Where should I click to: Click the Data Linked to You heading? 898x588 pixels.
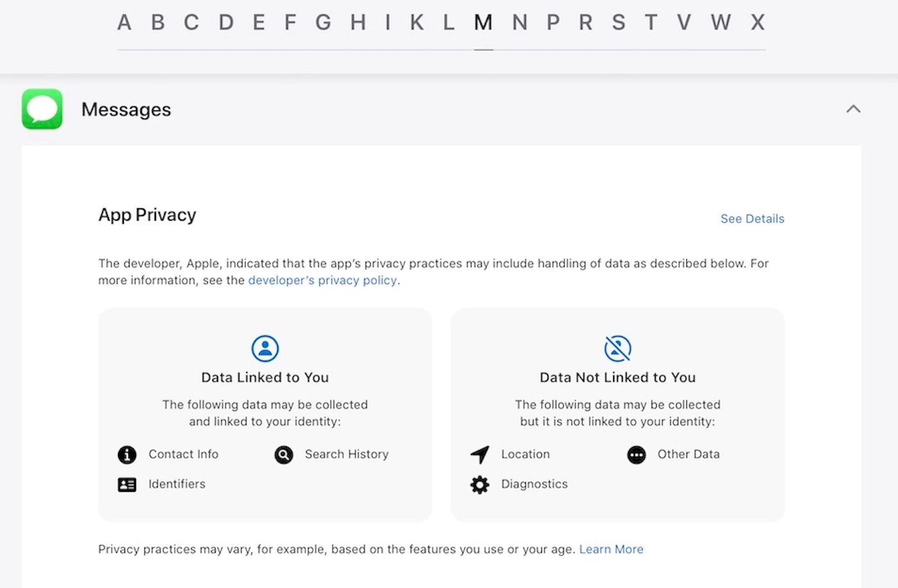tap(265, 378)
